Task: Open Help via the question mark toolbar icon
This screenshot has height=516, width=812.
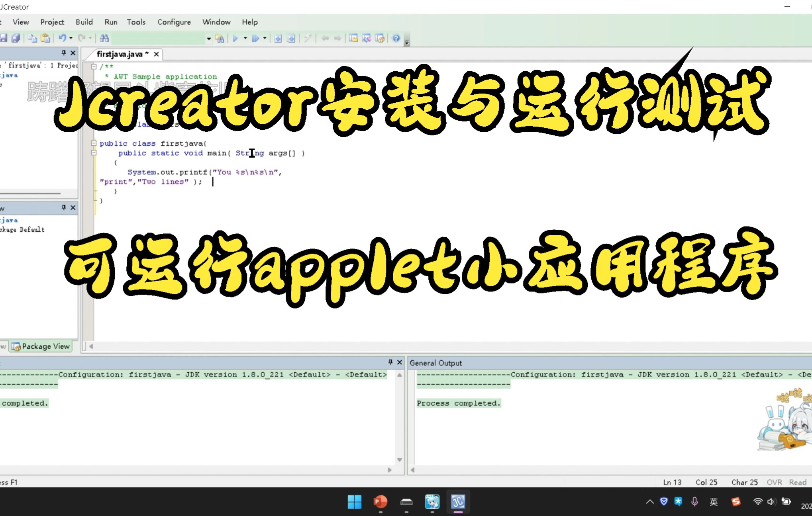Action: point(396,38)
